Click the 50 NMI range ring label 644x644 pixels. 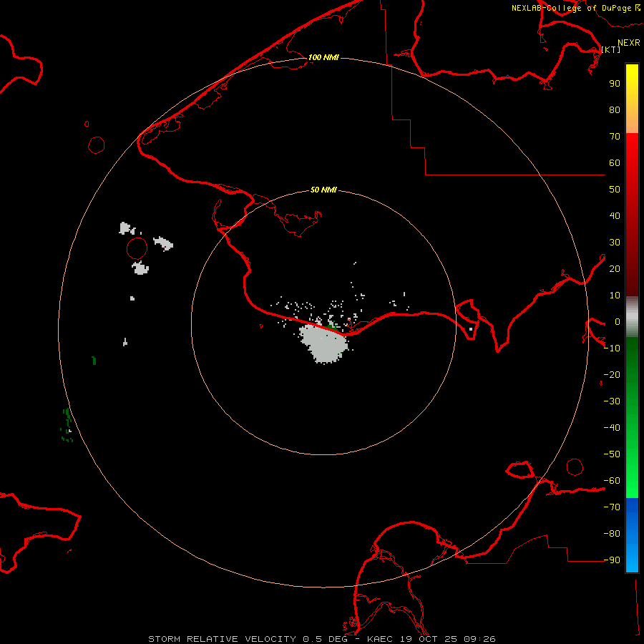click(323, 190)
